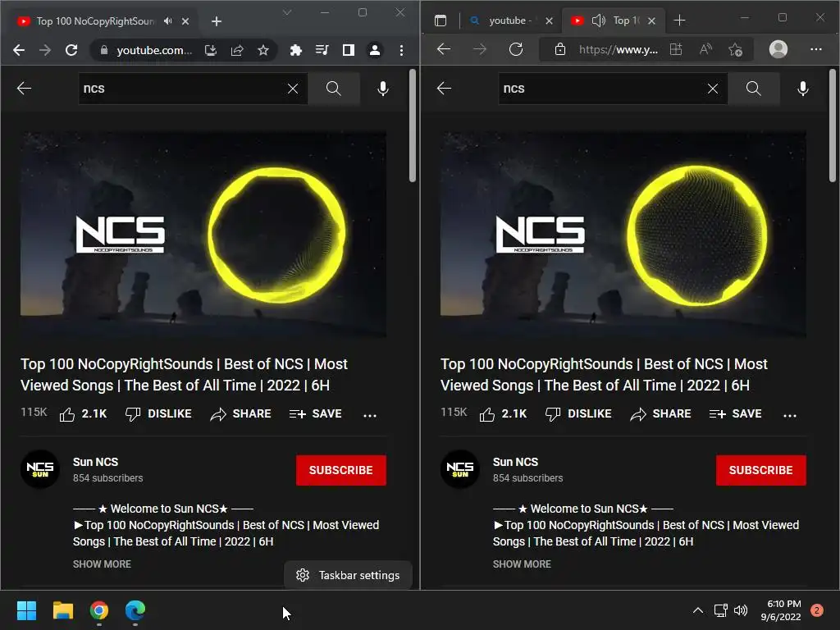
Task: Click Chrome's back navigation arrow
Action: click(x=19, y=50)
